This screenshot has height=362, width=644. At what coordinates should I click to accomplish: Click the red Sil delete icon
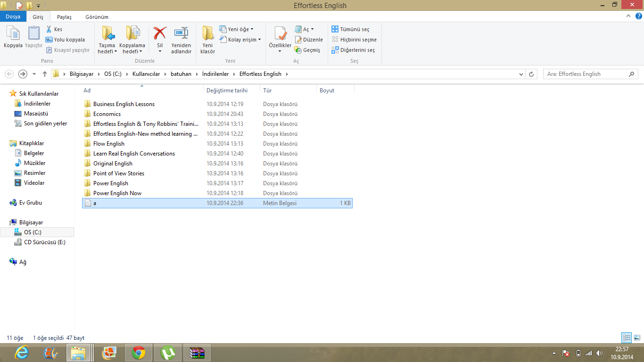click(160, 33)
